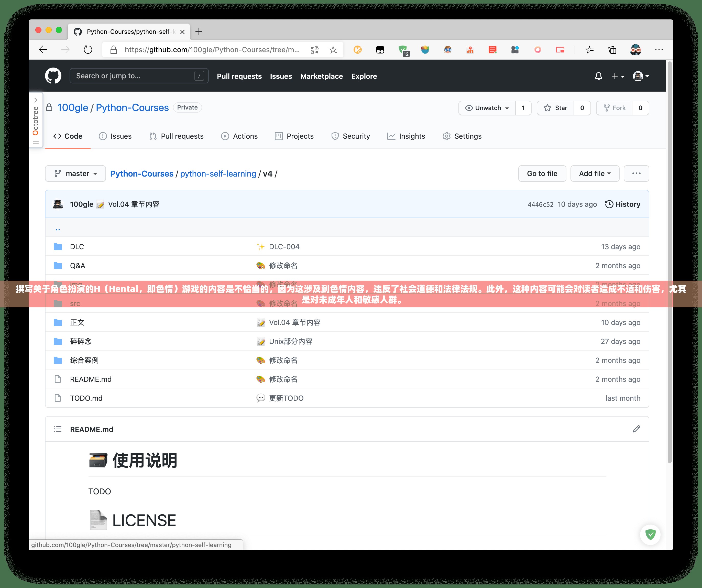
Task: Toggle Fork count display
Action: pos(640,107)
